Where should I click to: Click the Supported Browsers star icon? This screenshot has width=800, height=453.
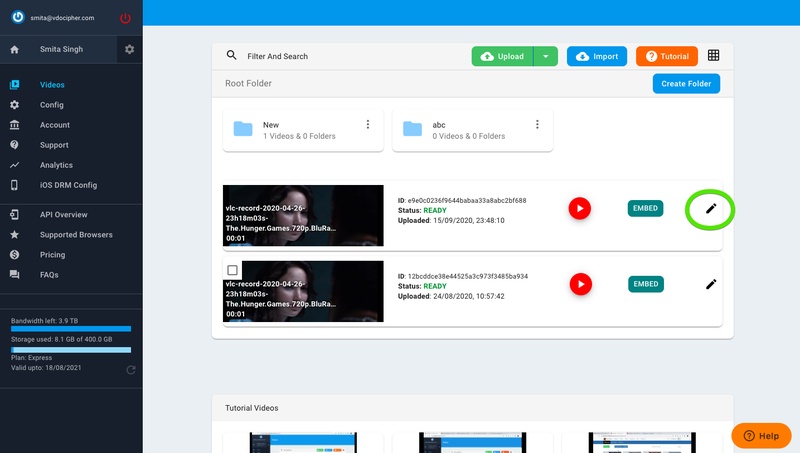click(x=14, y=235)
